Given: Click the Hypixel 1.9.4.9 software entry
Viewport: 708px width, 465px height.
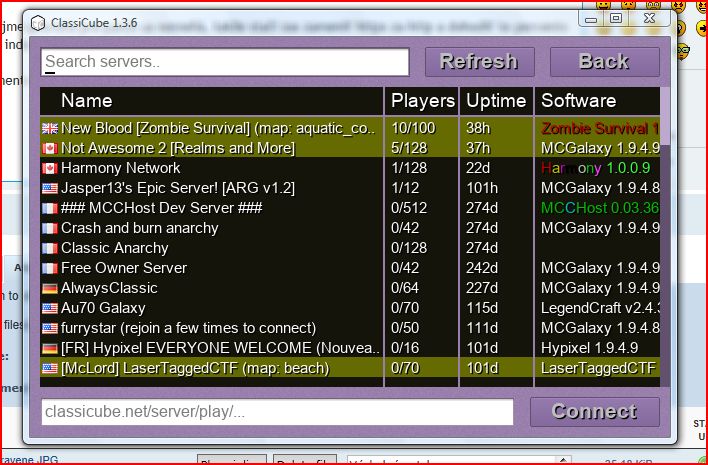Looking at the screenshot, I should pyautogui.click(x=590, y=348).
